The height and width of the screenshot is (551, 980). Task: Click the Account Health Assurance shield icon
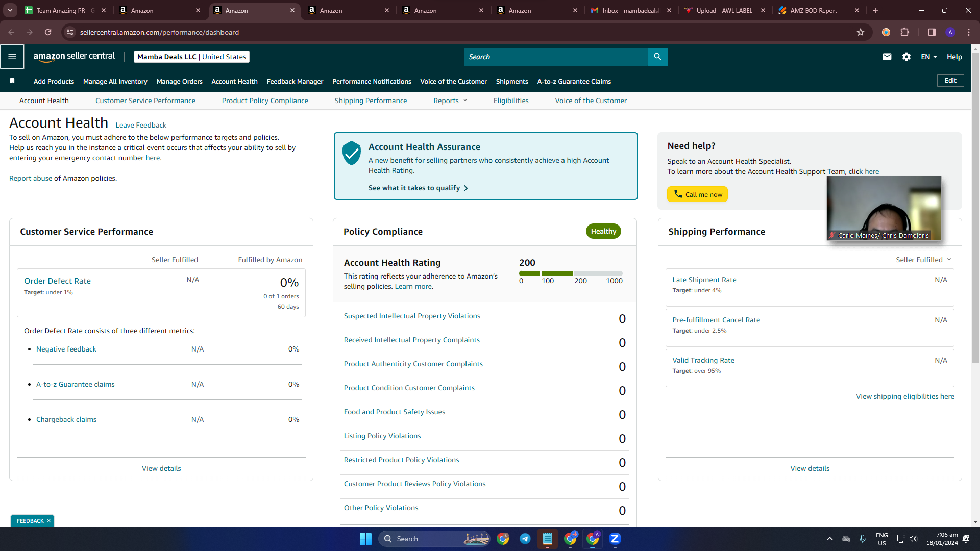coord(352,153)
